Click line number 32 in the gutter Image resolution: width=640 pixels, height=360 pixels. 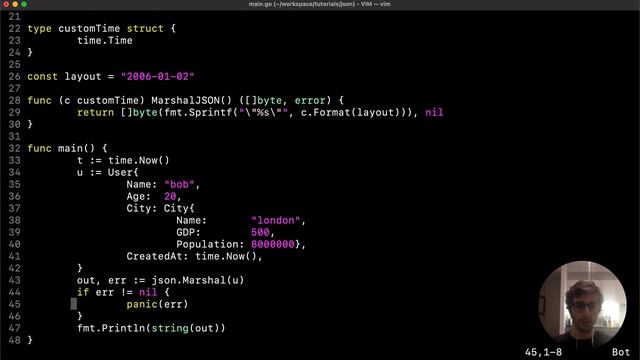pos(14,148)
